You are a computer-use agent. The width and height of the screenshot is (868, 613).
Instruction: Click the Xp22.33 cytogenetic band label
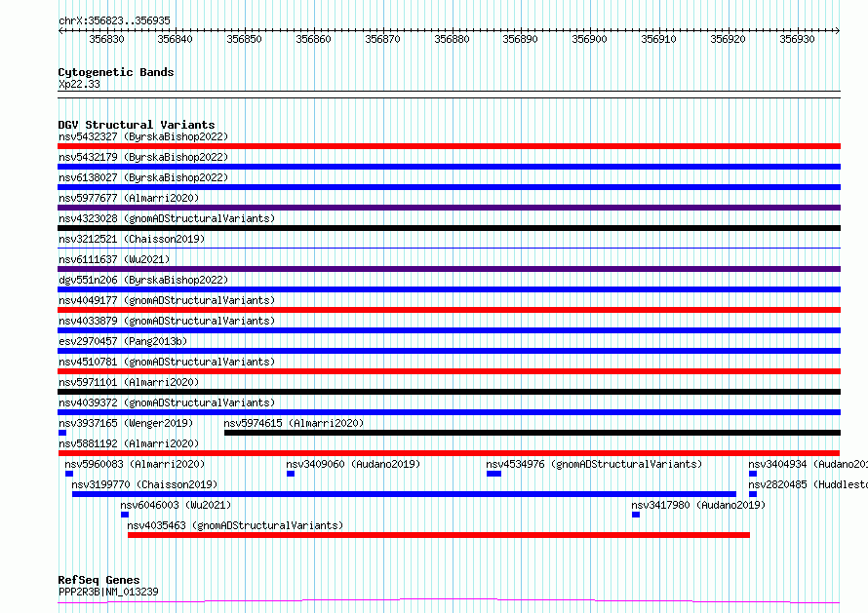79,84
